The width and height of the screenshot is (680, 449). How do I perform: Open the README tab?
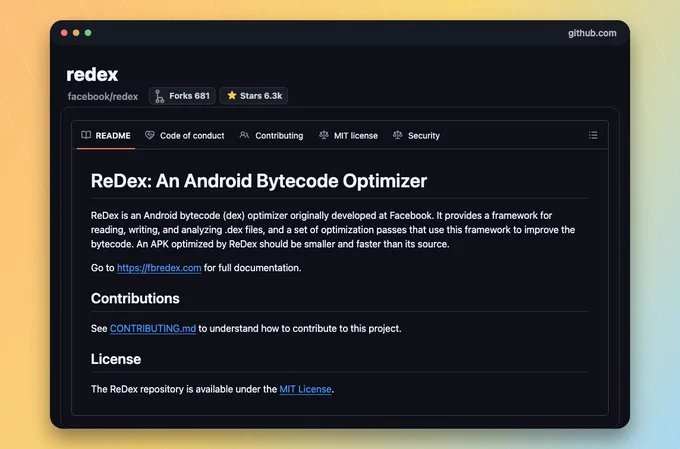coord(106,136)
